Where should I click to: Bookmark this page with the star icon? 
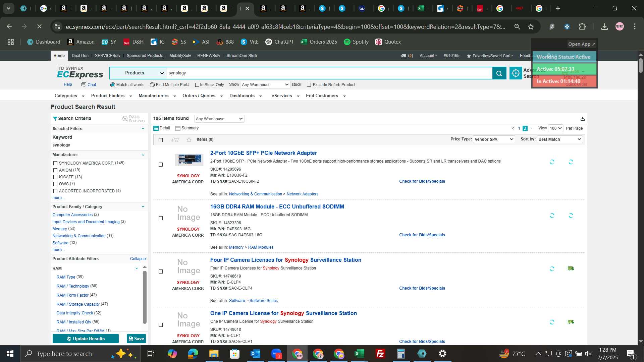[x=531, y=26]
